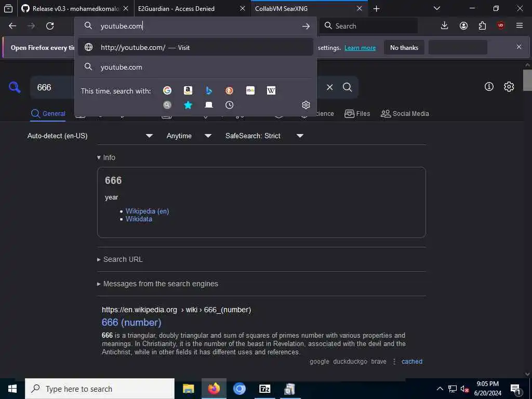Image resolution: width=532 pixels, height=399 pixels.
Task: Open a new tab with the plus button
Action: 376,9
